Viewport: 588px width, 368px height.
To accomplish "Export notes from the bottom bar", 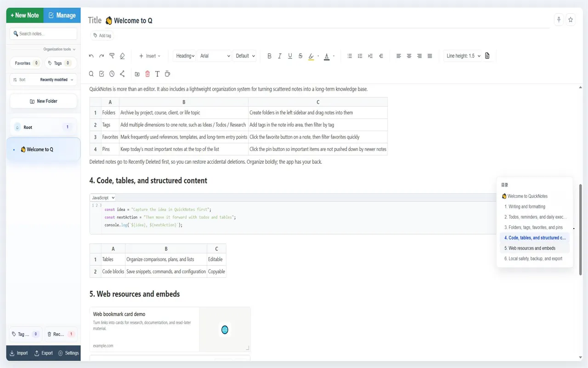I will [x=44, y=353].
